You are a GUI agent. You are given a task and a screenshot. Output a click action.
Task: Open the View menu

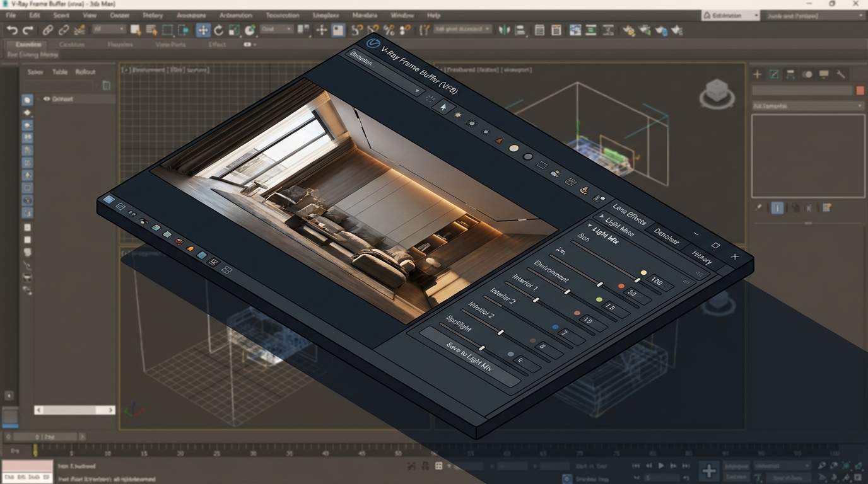(90, 14)
